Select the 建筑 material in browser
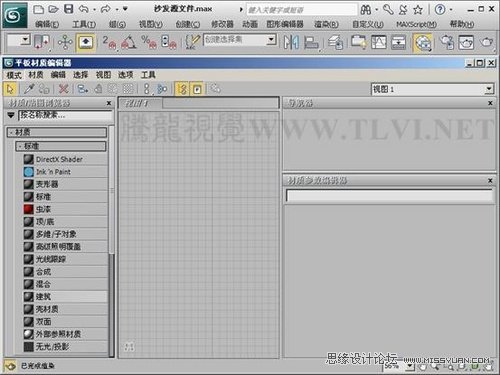 coord(65,297)
